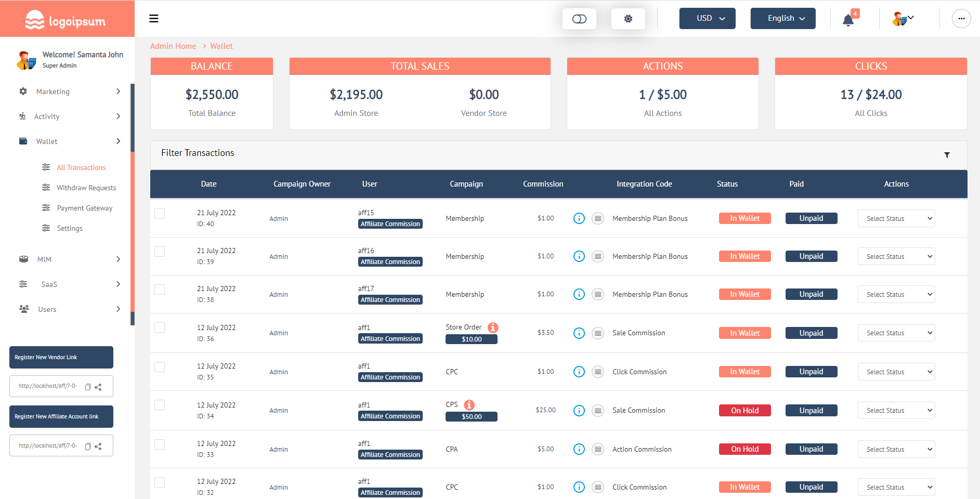Open the Marketing sidebar icon
Image resolution: width=980 pixels, height=499 pixels.
coord(23,91)
